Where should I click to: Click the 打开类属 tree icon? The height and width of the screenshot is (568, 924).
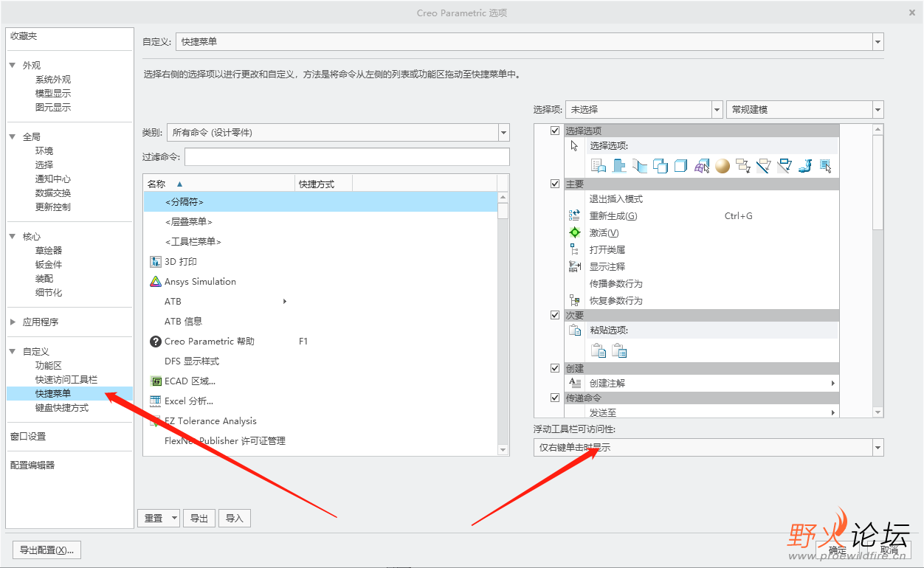(575, 249)
